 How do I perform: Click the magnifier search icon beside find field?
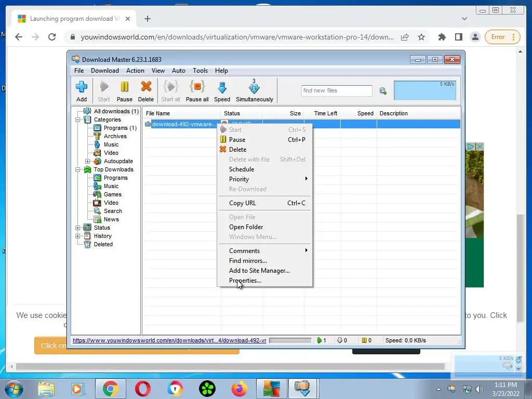click(x=383, y=91)
